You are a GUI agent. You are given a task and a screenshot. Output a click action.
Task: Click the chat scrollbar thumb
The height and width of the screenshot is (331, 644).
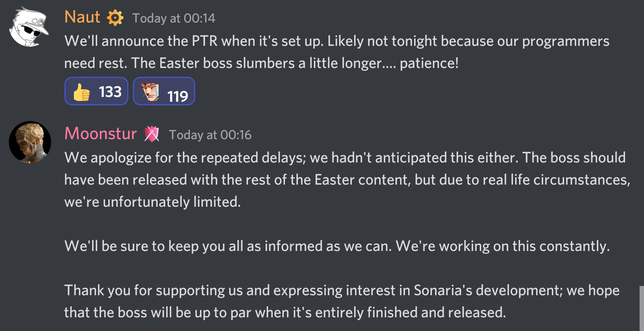tap(642, 308)
